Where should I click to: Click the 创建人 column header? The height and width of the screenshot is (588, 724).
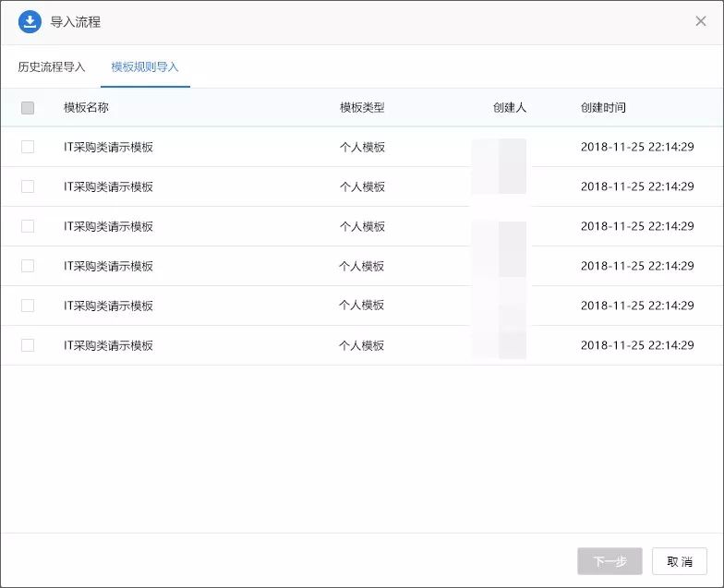coord(510,107)
